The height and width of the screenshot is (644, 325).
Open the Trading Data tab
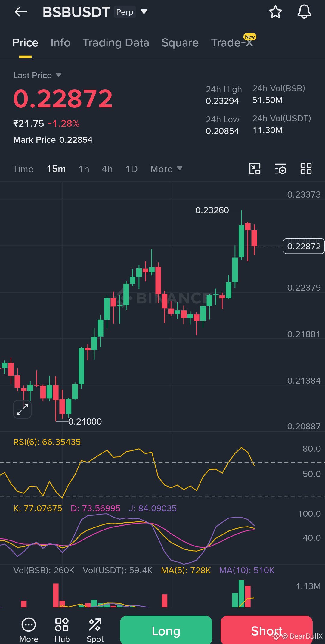tap(116, 43)
